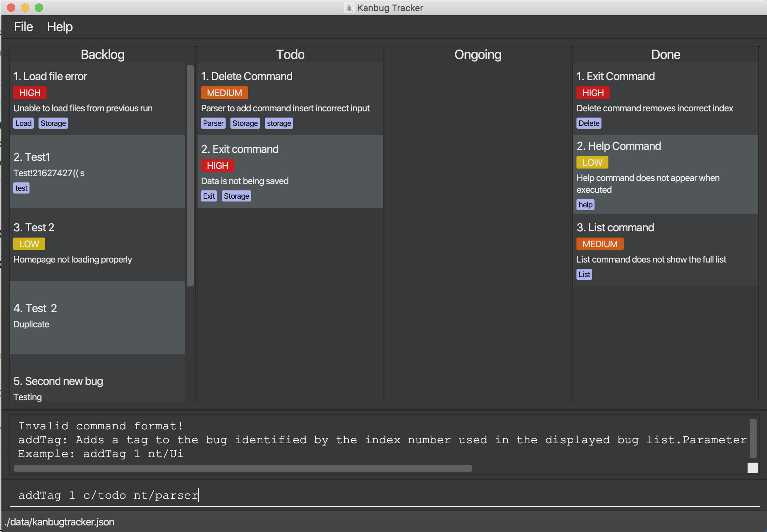Click the MEDIUM badge on List command
This screenshot has height=532, width=767.
(x=600, y=244)
